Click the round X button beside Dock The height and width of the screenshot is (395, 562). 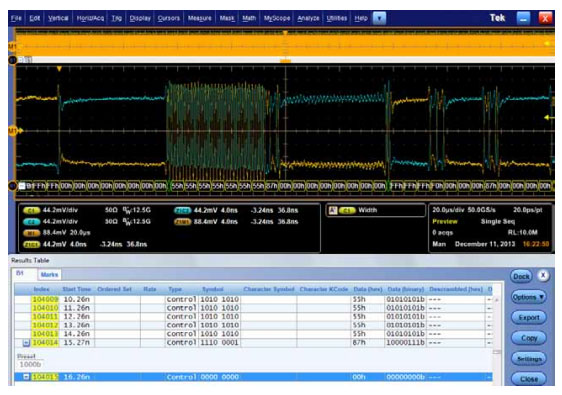pyautogui.click(x=543, y=276)
